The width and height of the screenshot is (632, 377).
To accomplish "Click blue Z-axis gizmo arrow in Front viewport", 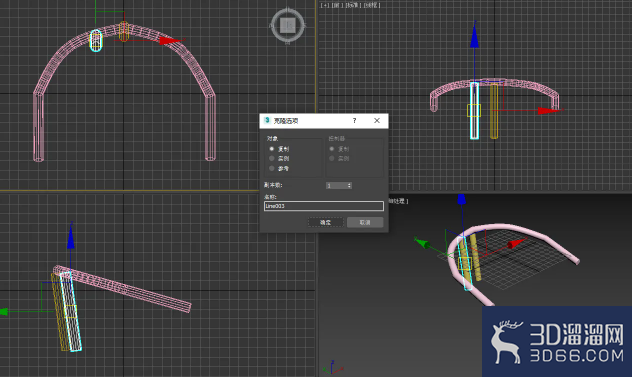I will (474, 37).
